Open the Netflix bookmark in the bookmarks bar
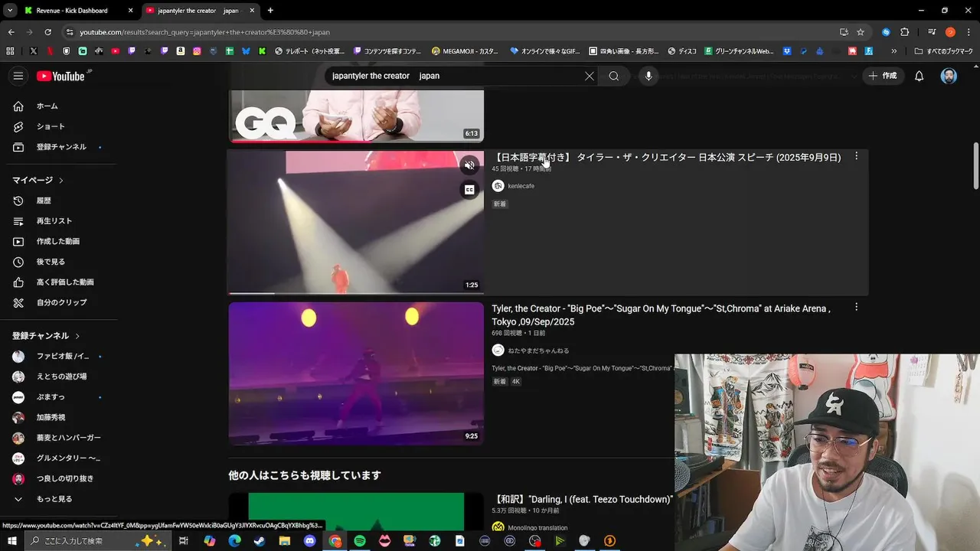The height and width of the screenshot is (551, 980). pos(50,51)
